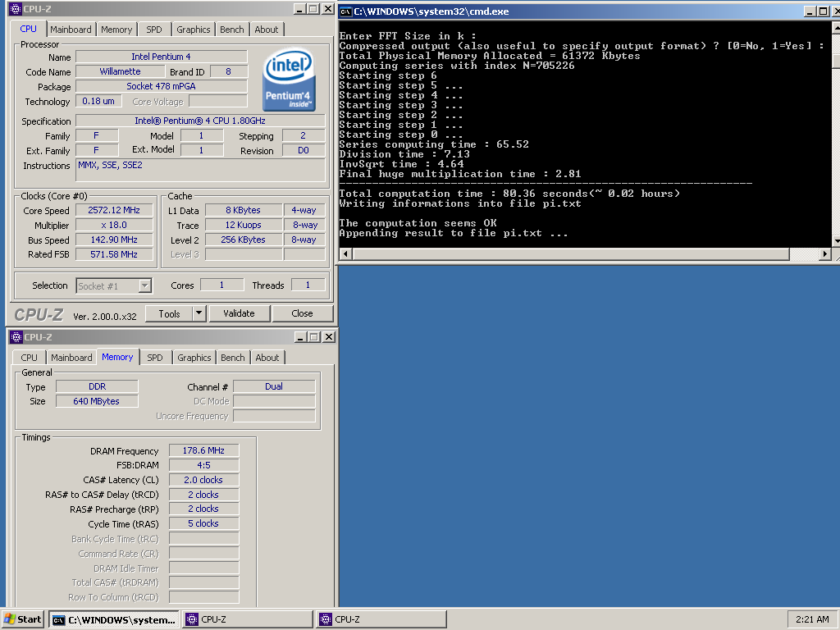Open the Mainboard tab in the top CPU-Z window
This screenshot has height=630, width=840.
[71, 30]
